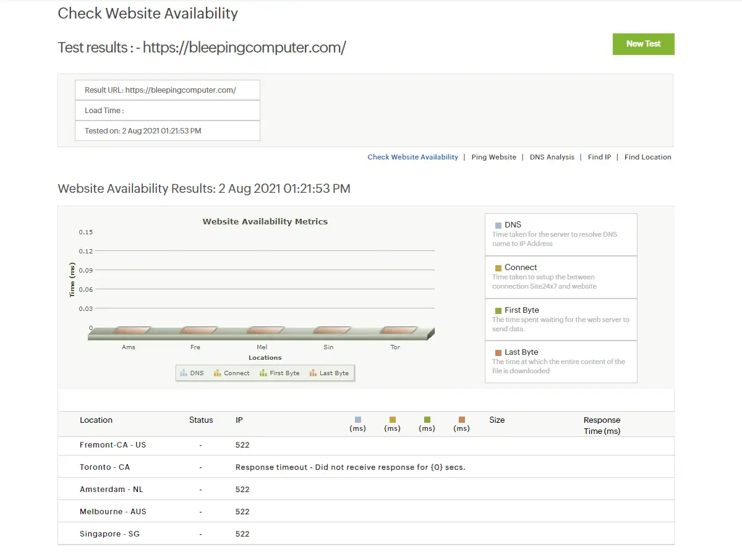
Task: Click the Location column header
Action: (x=96, y=420)
